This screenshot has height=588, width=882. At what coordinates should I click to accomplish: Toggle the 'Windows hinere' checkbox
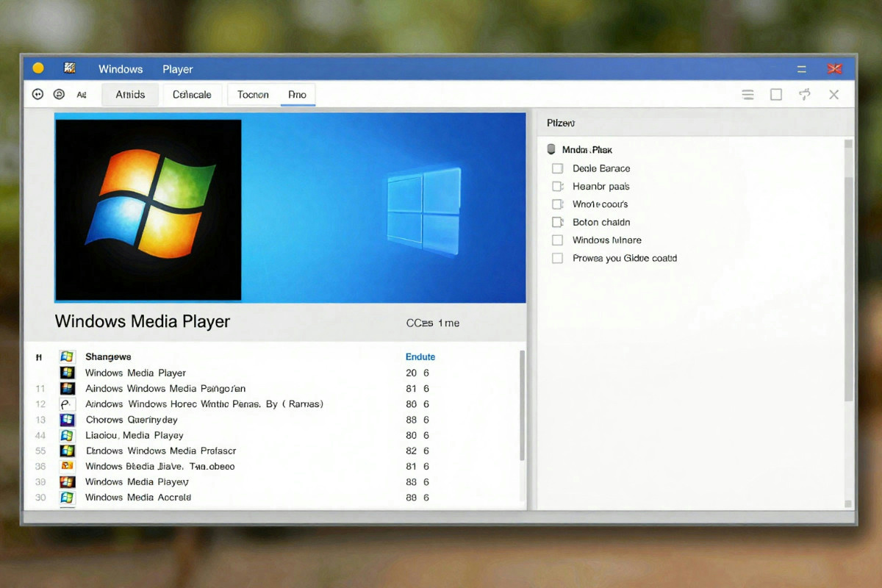557,240
